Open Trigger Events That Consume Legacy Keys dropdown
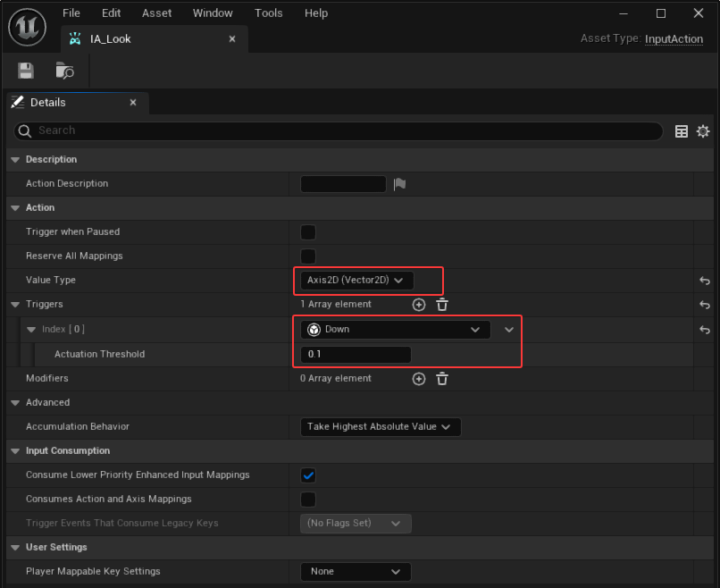Image resolution: width=720 pixels, height=588 pixels. (356, 524)
